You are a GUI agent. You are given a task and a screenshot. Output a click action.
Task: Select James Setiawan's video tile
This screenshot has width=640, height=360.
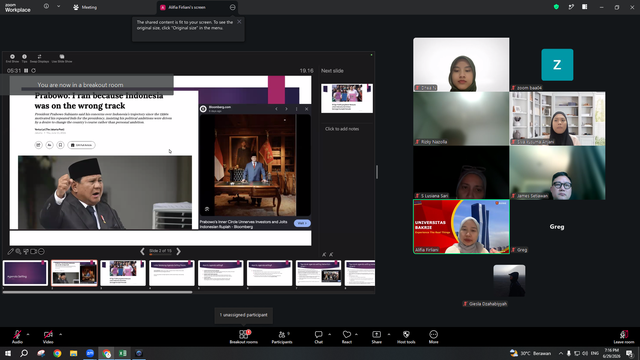click(x=557, y=173)
